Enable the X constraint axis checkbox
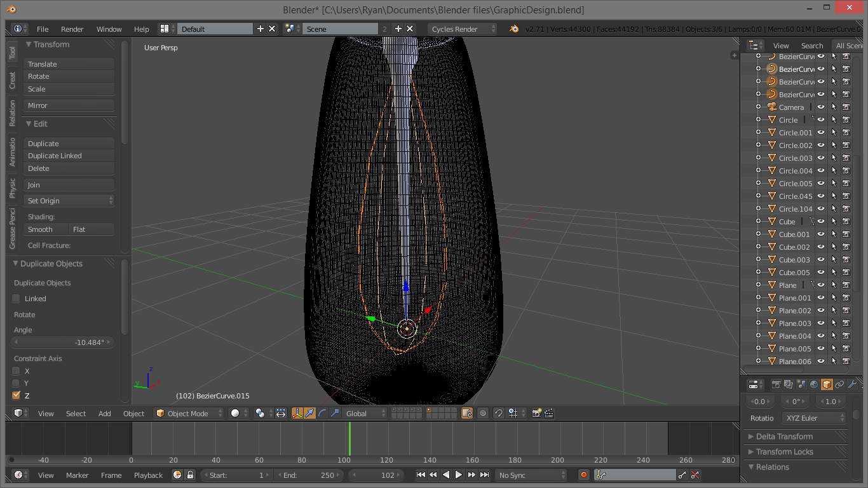 [x=17, y=370]
